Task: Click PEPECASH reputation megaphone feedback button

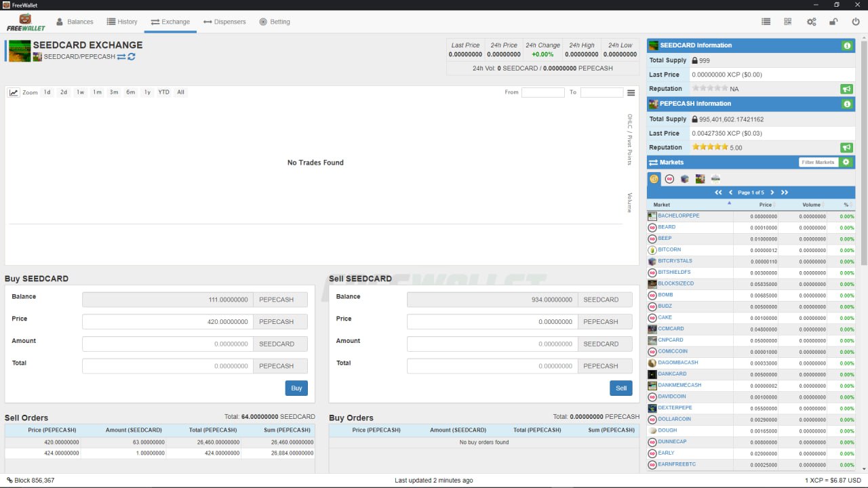Action: point(846,148)
